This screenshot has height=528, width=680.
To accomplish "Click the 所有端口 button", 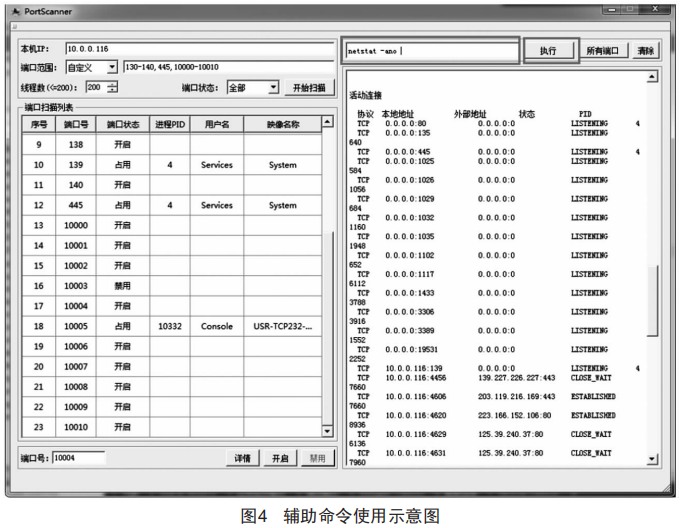I will 602,50.
